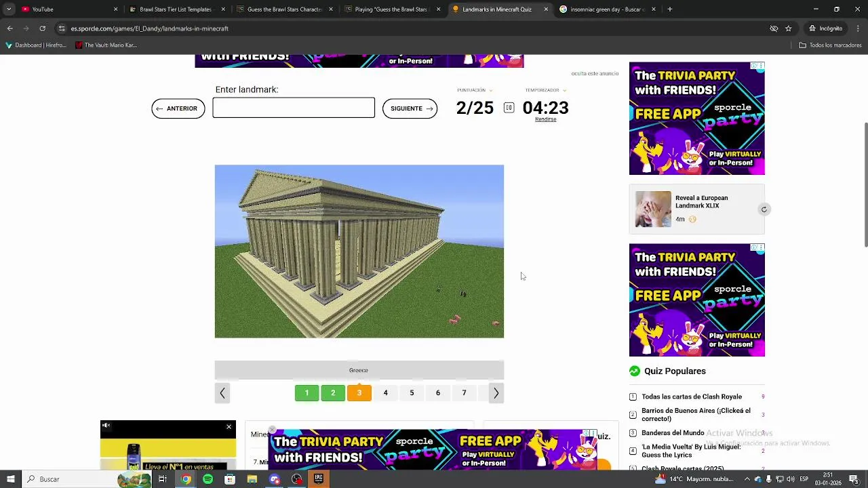Open Discord from taskbar
Viewport: 868px width, 488px height.
pyautogui.click(x=275, y=479)
